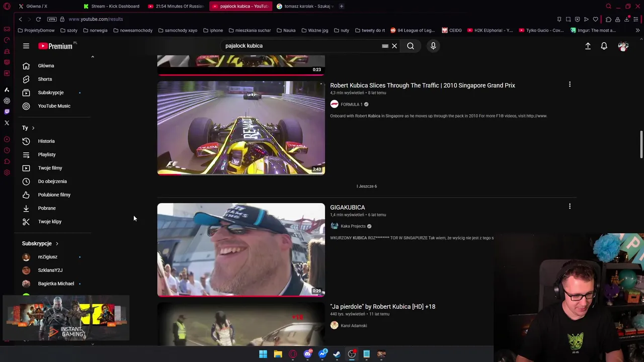The image size is (644, 362).
Task: Open the upload (create) icon
Action: 588,46
